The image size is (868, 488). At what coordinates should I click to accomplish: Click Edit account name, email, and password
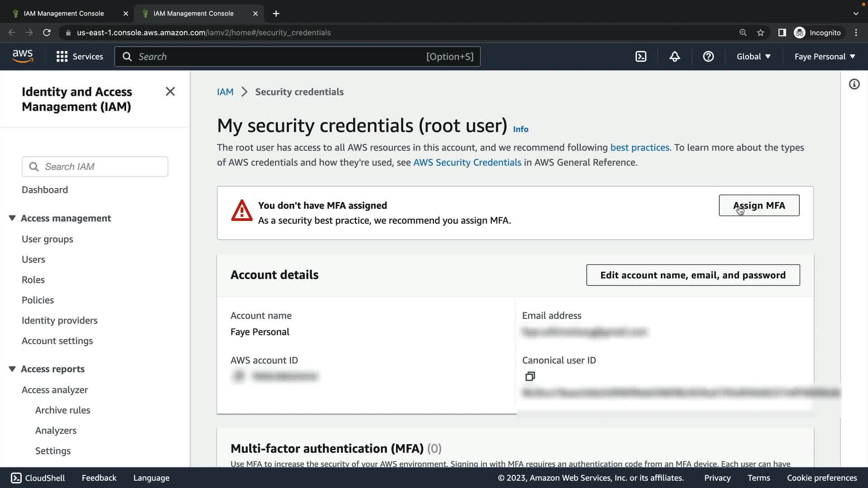click(693, 275)
